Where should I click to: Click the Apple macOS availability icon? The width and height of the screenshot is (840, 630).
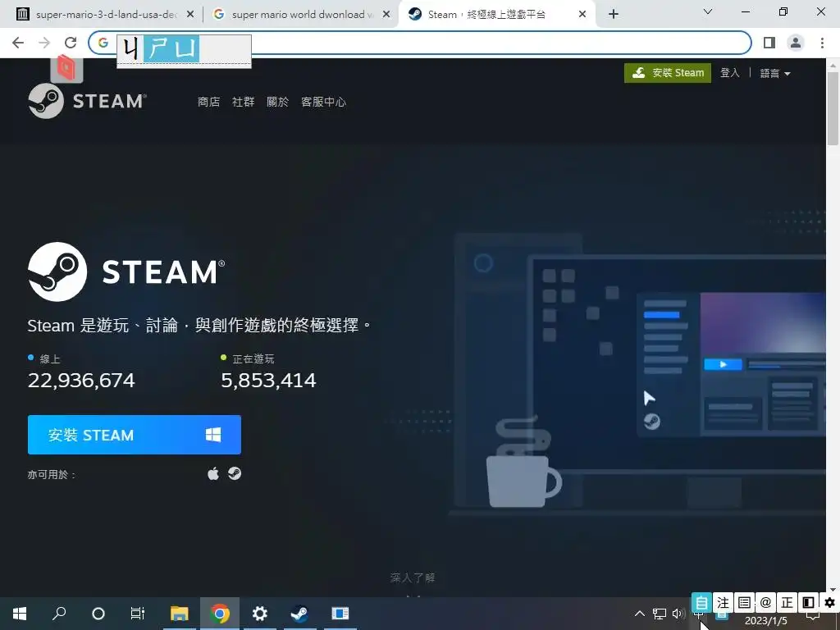pos(213,473)
